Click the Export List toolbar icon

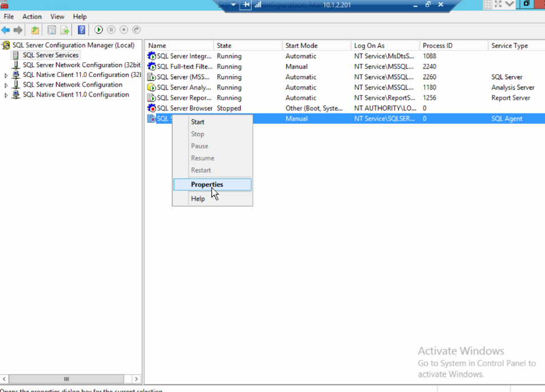click(x=65, y=30)
